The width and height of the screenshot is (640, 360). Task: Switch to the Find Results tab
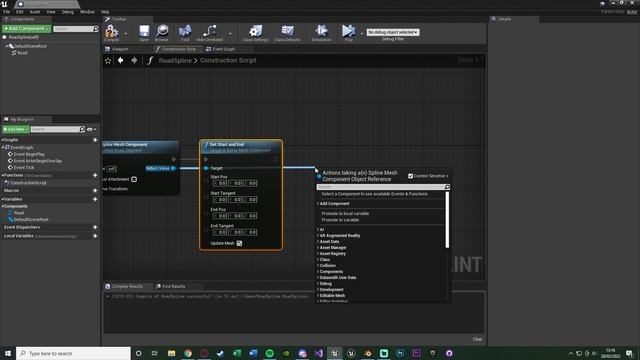coord(173,287)
